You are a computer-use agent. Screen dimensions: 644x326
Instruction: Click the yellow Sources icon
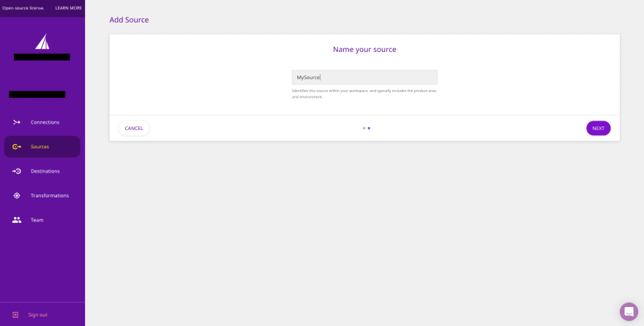pos(17,147)
